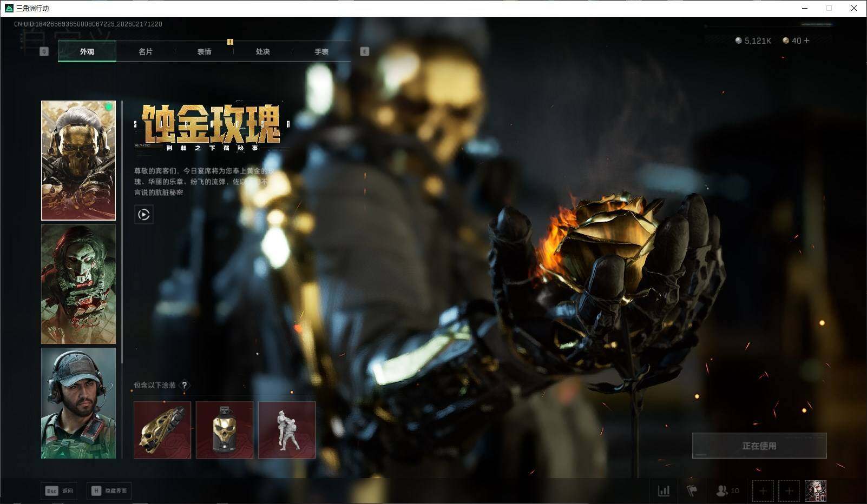
Task: Click the skin list vertical scrollbar
Action: (x=122, y=231)
